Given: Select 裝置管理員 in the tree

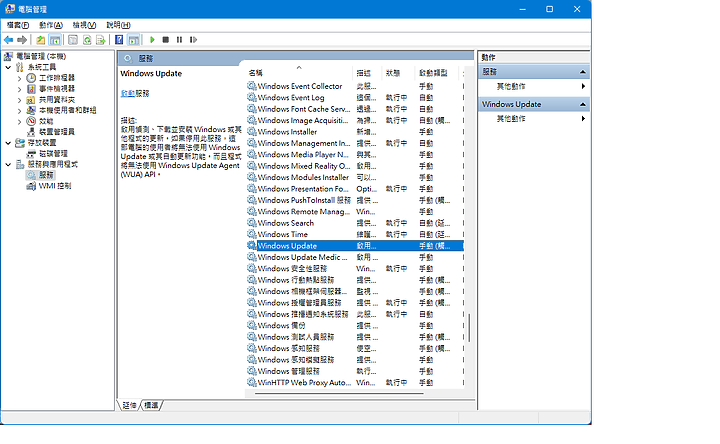Looking at the screenshot, I should coord(56,132).
